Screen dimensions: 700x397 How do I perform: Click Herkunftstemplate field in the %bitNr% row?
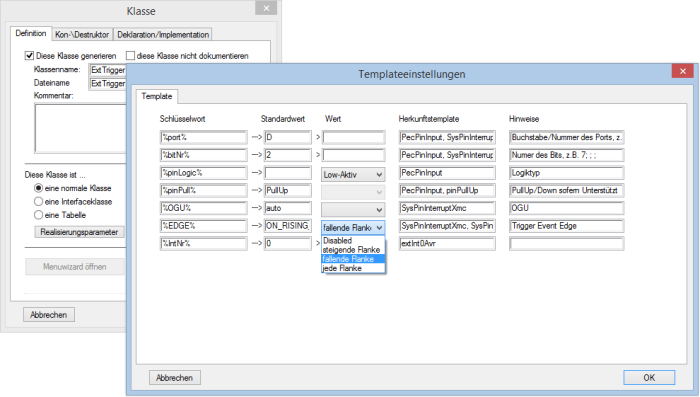click(447, 155)
